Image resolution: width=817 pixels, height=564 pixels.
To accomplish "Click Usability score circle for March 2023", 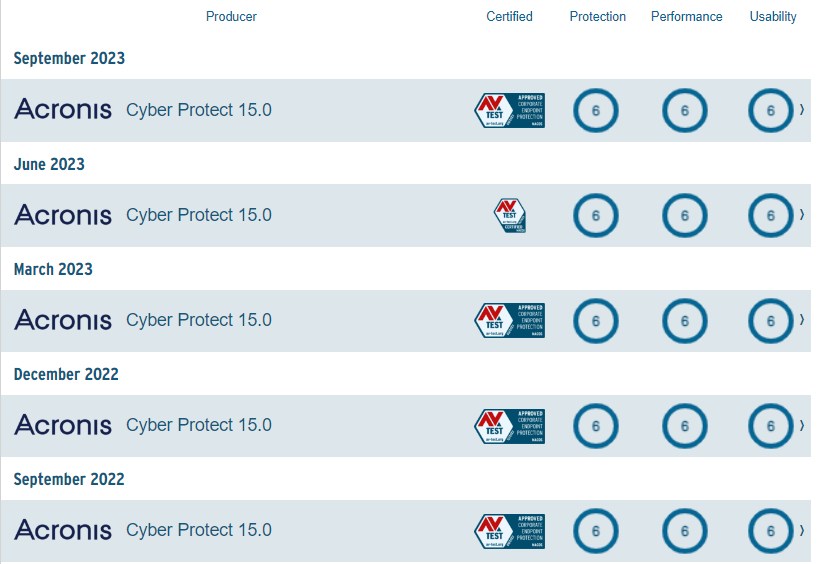I will [771, 321].
